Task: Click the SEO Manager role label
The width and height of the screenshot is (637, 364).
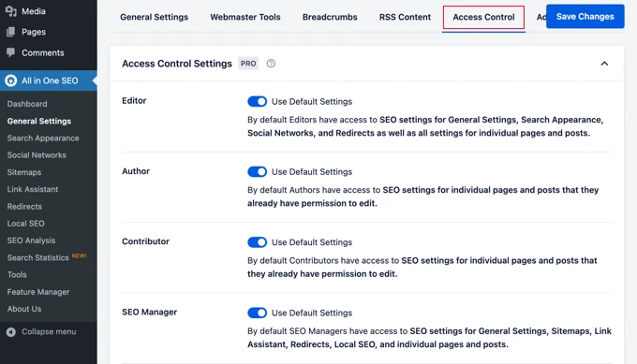Action: [x=150, y=312]
